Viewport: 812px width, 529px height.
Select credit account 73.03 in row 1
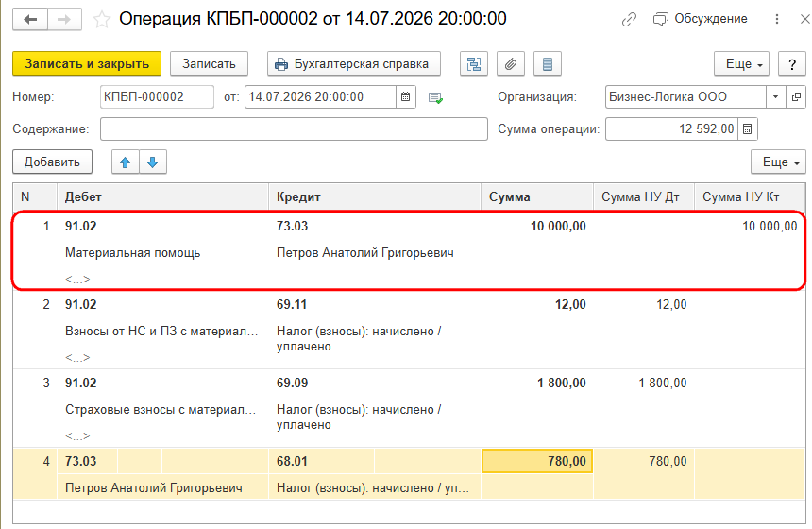[292, 227]
